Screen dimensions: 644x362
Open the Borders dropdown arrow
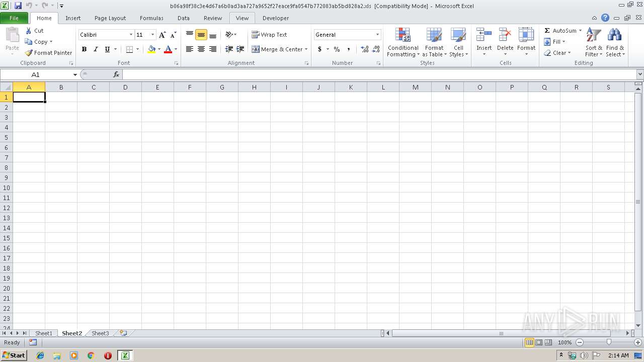click(137, 49)
